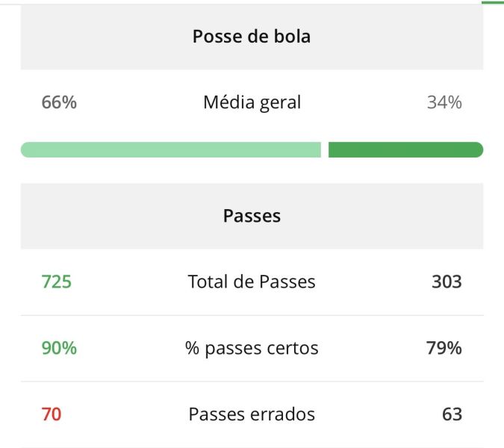Viewport: 504px width, 448px height.
Task: Select the red 70 missed passes value
Action: [x=52, y=414]
